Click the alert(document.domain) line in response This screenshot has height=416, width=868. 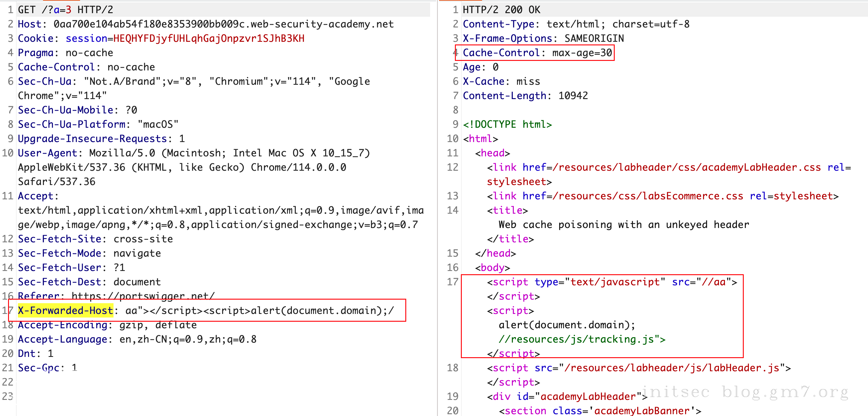(x=567, y=324)
